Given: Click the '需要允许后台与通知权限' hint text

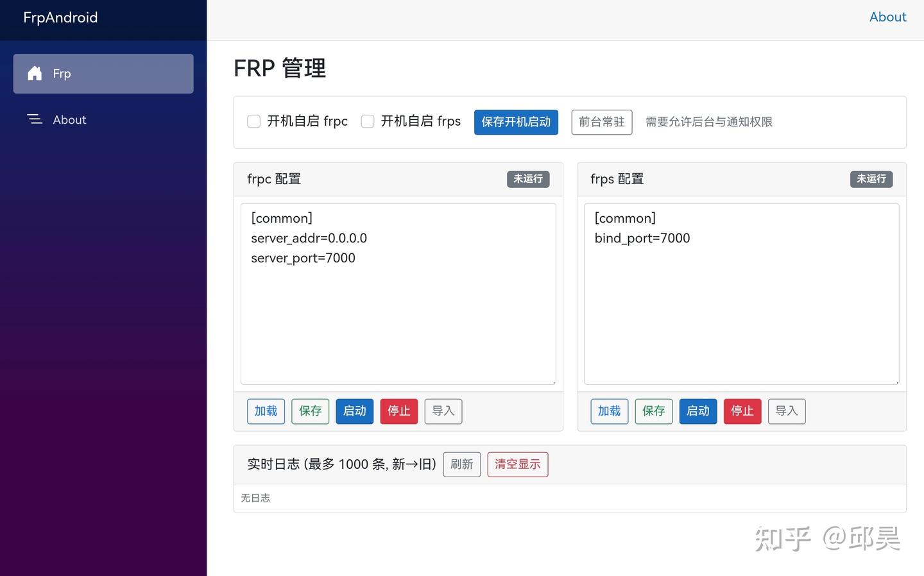Looking at the screenshot, I should click(x=709, y=122).
